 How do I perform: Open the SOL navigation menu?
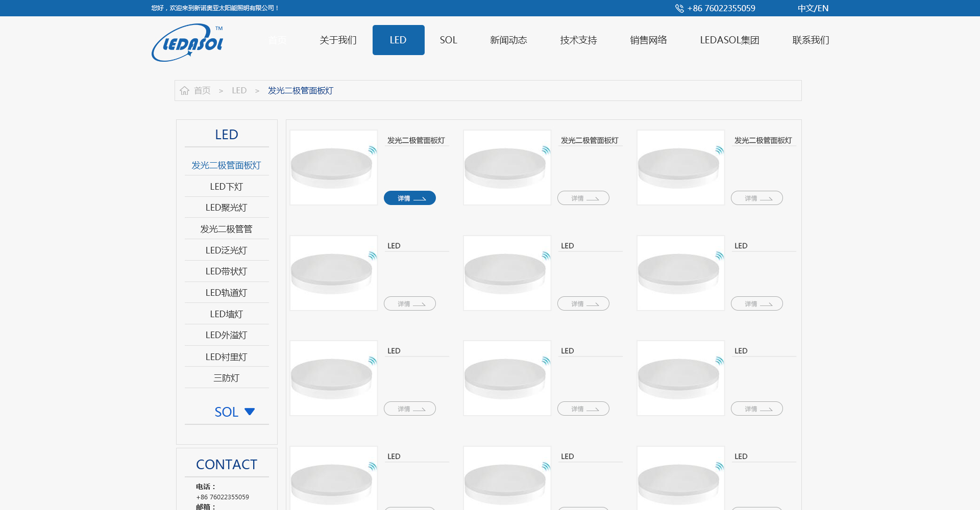coord(448,40)
